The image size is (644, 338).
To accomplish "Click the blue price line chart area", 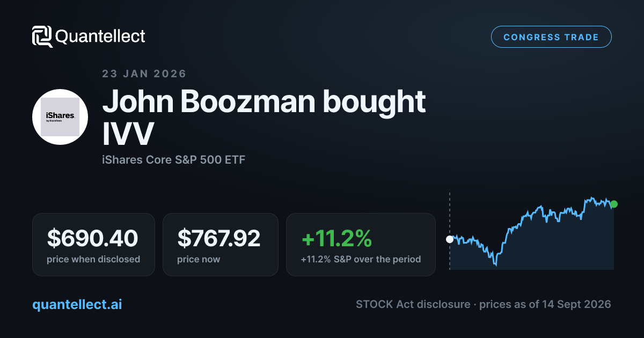I will [x=532, y=233].
